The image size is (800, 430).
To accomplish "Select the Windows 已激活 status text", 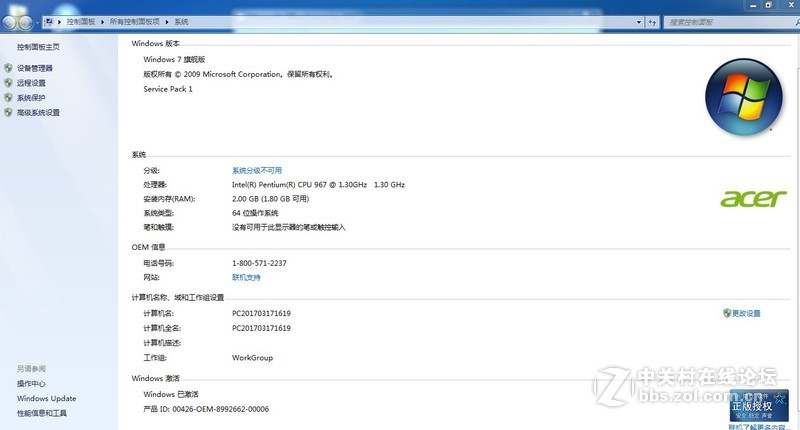I will (171, 394).
